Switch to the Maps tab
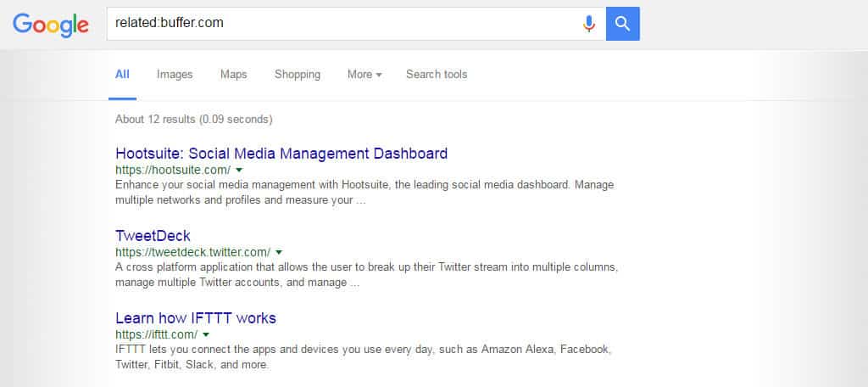Image resolution: width=868 pixels, height=387 pixels. coord(234,75)
